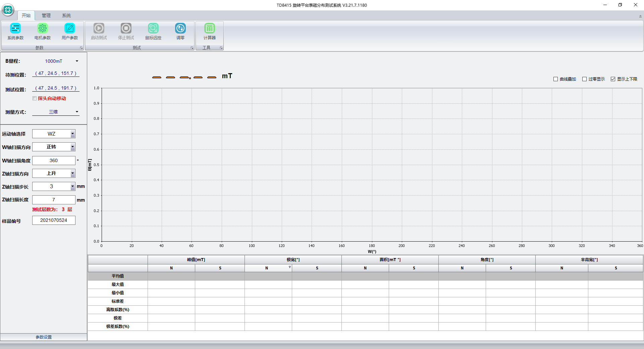The height and width of the screenshot is (349, 644).
Task: Open the 运动轴选择 axis dropdown showing WZ
Action: click(x=72, y=134)
